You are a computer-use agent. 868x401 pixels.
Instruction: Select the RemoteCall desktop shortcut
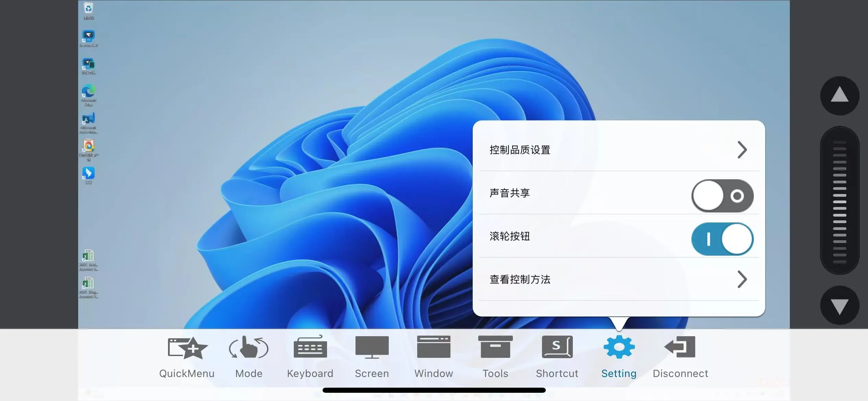click(88, 38)
